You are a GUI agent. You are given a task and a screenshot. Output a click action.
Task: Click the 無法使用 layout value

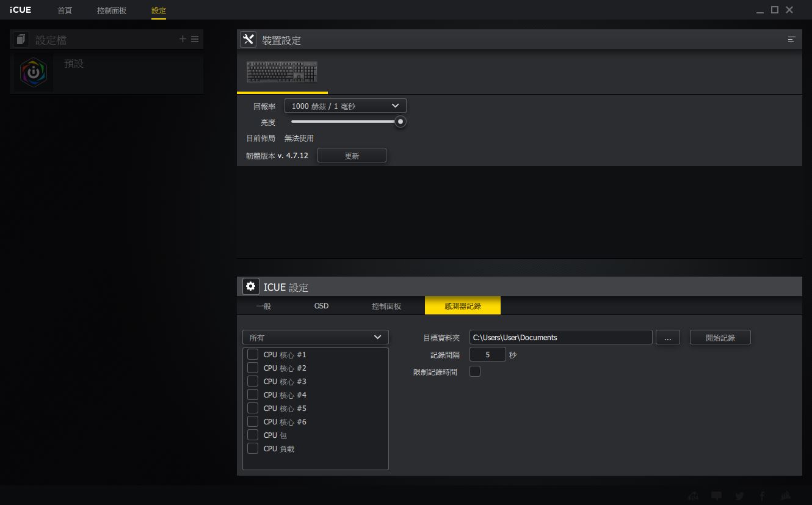tap(299, 139)
